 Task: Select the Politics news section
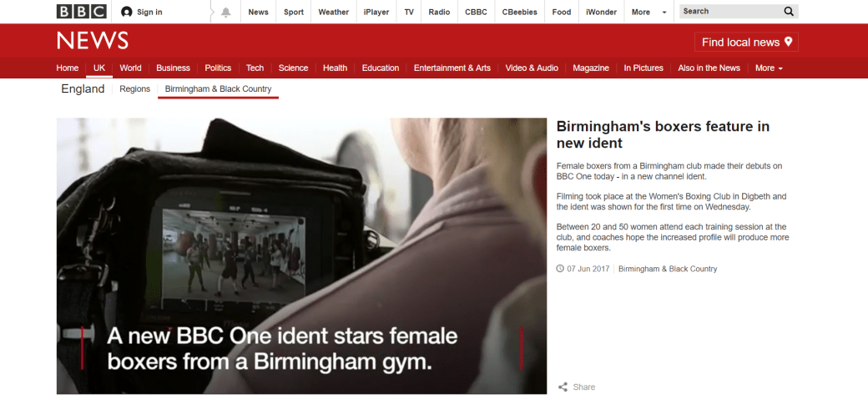coord(218,68)
